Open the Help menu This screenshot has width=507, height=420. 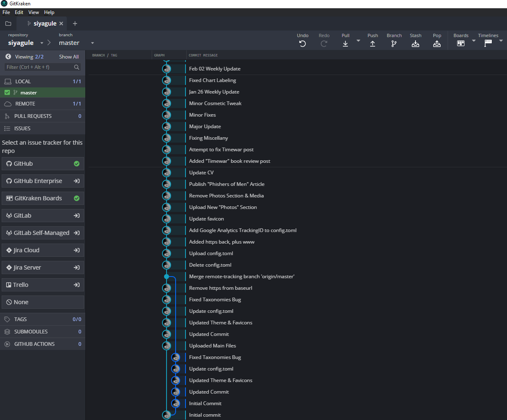tap(49, 12)
